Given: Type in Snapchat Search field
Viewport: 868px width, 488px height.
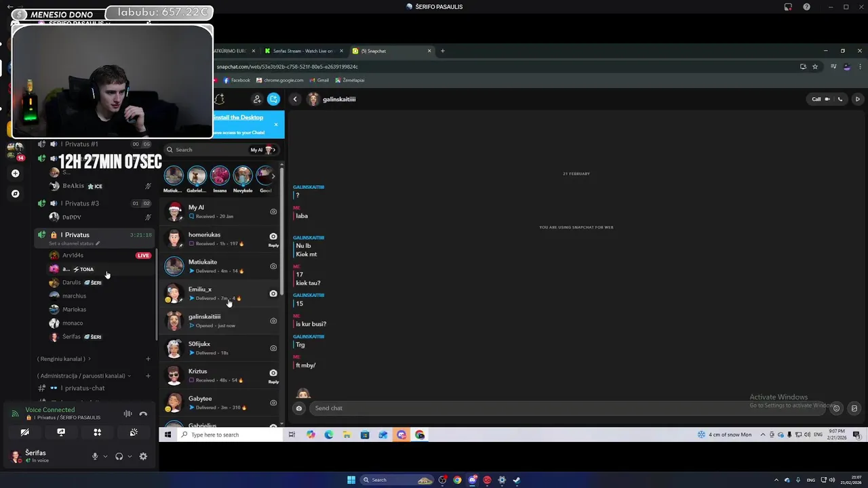Looking at the screenshot, I should pos(207,150).
